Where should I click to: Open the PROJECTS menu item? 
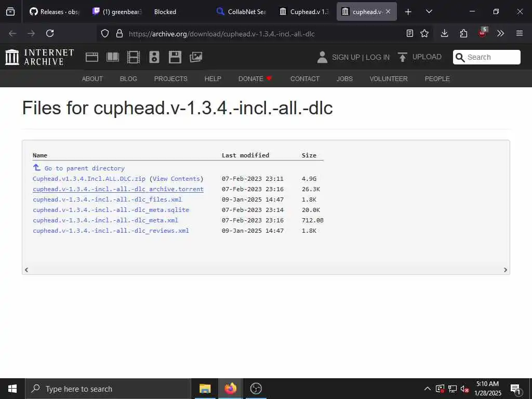coord(170,79)
